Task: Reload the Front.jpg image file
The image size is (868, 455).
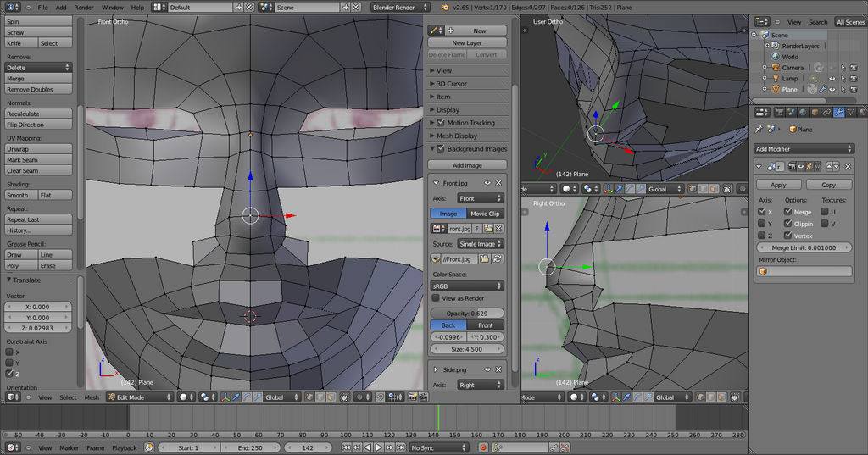Action: point(498,258)
